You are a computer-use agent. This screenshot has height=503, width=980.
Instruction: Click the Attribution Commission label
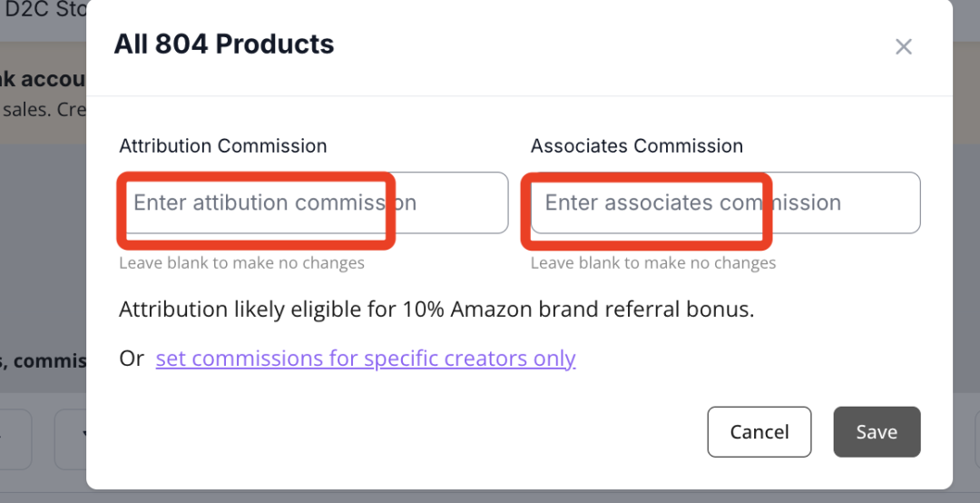coord(222,146)
